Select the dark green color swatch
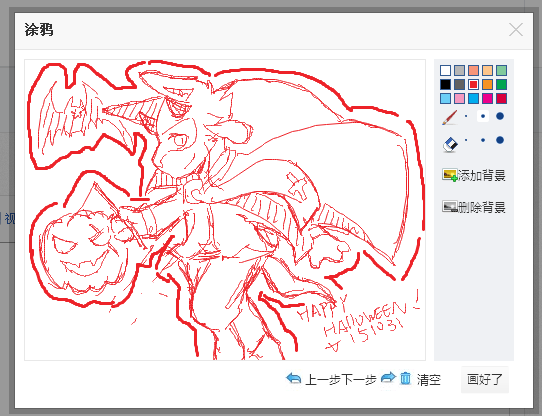This screenshot has height=416, width=542. 501,84
